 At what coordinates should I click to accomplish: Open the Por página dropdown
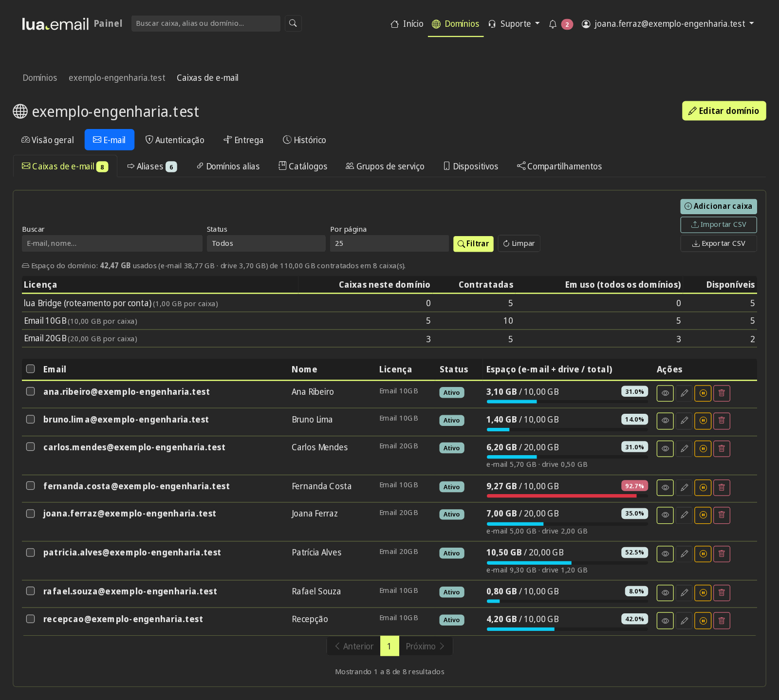(389, 243)
